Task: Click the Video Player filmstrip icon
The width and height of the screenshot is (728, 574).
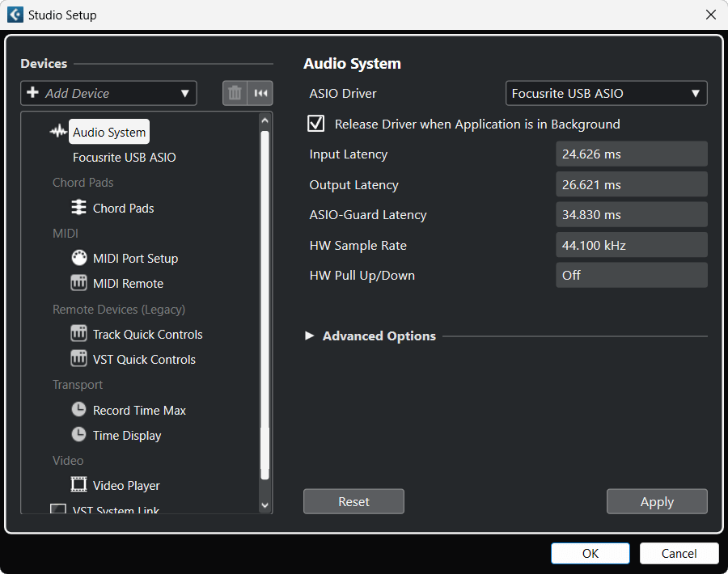Action: pyautogui.click(x=78, y=485)
